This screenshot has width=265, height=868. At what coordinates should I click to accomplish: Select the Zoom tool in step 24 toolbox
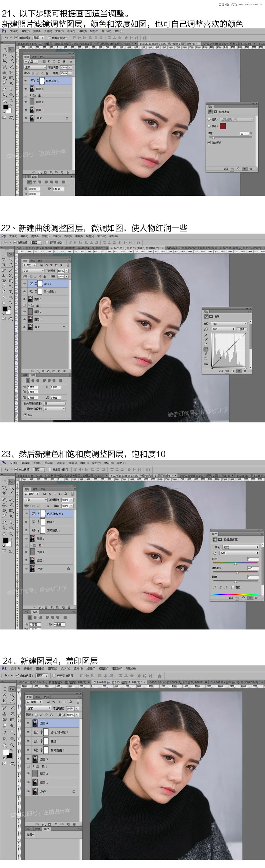pos(12,745)
